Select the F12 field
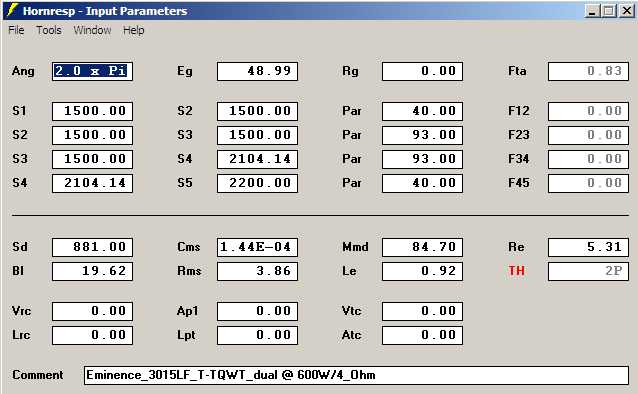Screen dimensions: 638x394 click(x=588, y=111)
